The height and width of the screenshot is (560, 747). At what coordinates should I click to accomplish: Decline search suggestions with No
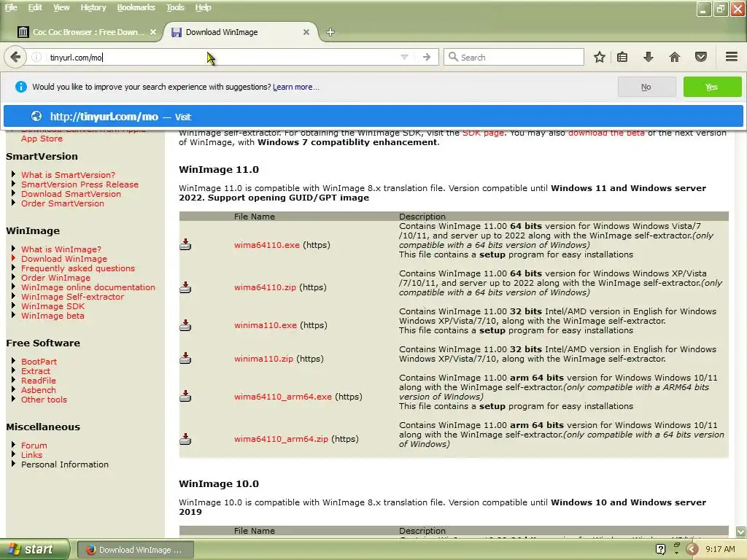tap(646, 87)
